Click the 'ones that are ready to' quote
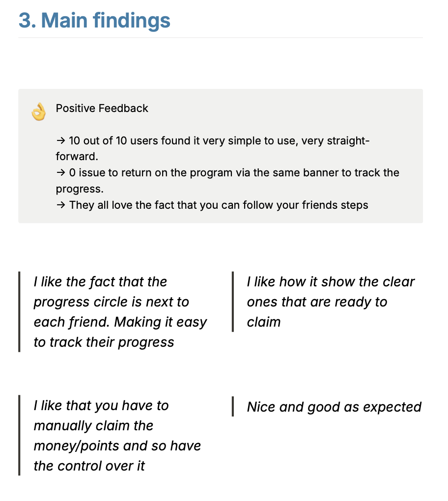This screenshot has width=448, height=501. [x=317, y=302]
